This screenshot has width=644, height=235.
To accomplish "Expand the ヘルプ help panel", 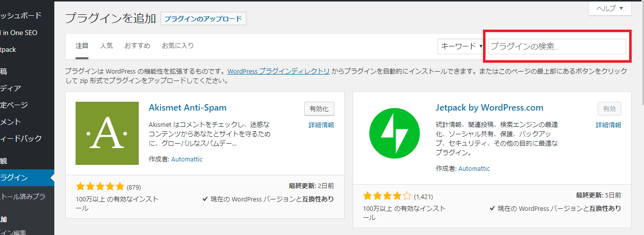I will (610, 8).
